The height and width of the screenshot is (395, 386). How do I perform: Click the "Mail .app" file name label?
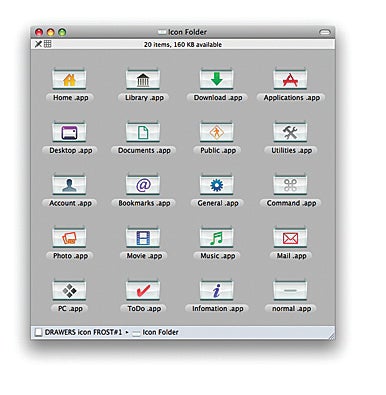pos(291,256)
